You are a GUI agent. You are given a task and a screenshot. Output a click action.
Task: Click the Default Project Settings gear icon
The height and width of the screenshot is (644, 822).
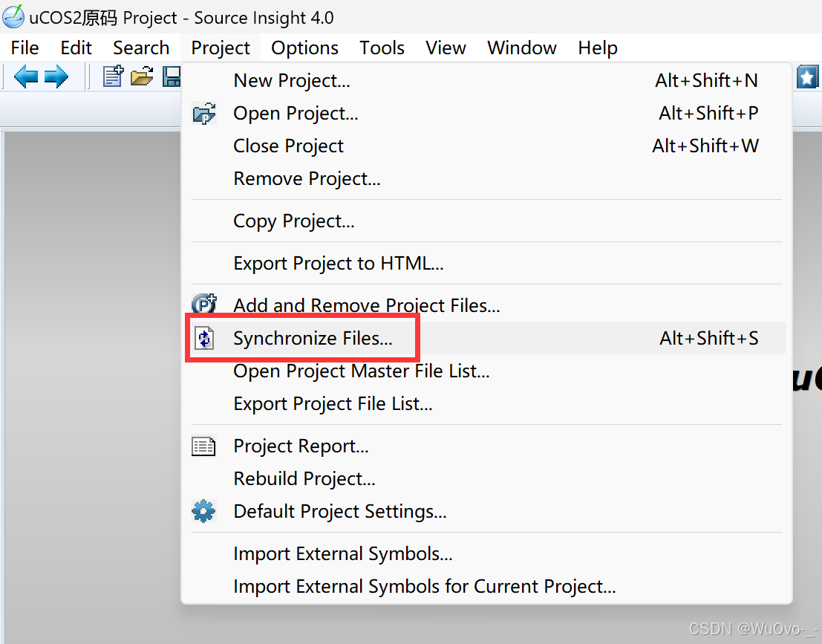coord(203,511)
